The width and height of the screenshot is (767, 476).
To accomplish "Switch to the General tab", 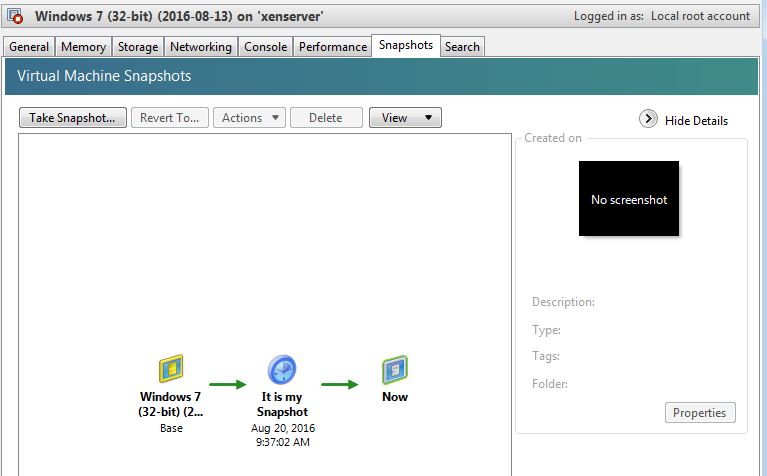I will click(x=29, y=47).
